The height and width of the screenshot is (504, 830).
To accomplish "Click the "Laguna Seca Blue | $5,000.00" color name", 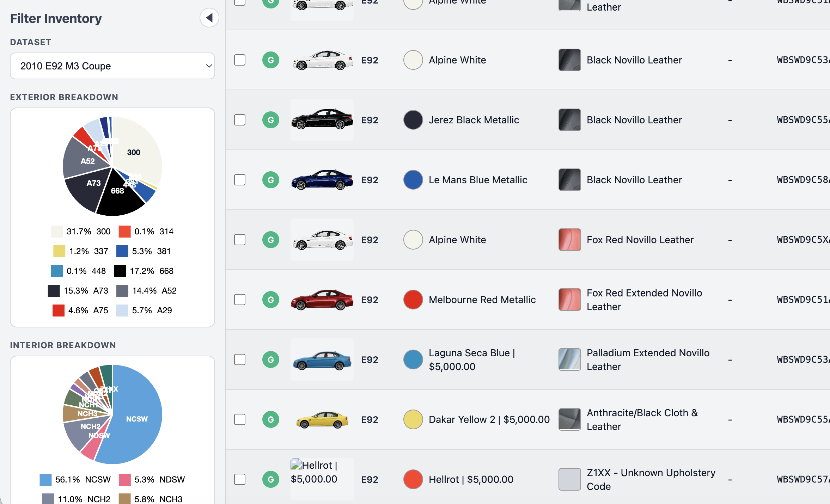I will tap(472, 359).
